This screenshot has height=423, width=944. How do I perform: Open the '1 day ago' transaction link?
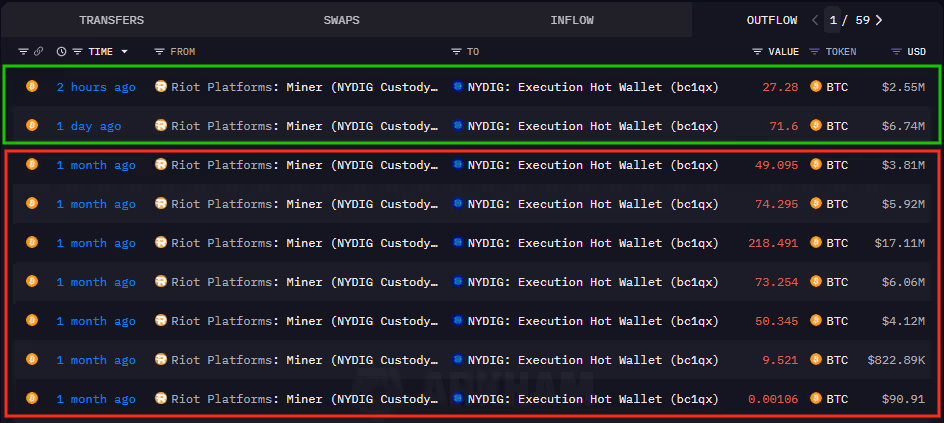[x=88, y=126]
